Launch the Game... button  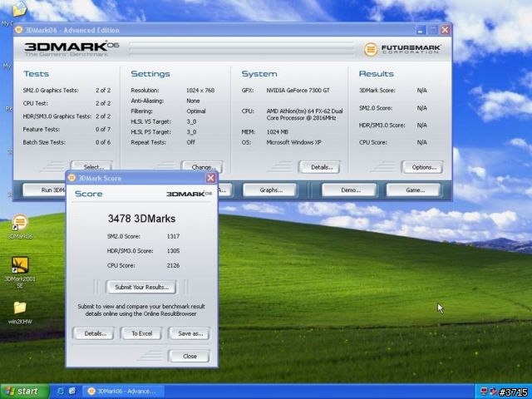tap(414, 190)
